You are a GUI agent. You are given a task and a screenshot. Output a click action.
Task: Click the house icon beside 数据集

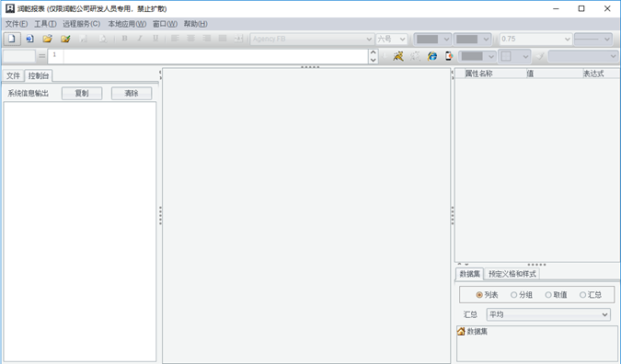pos(461,332)
